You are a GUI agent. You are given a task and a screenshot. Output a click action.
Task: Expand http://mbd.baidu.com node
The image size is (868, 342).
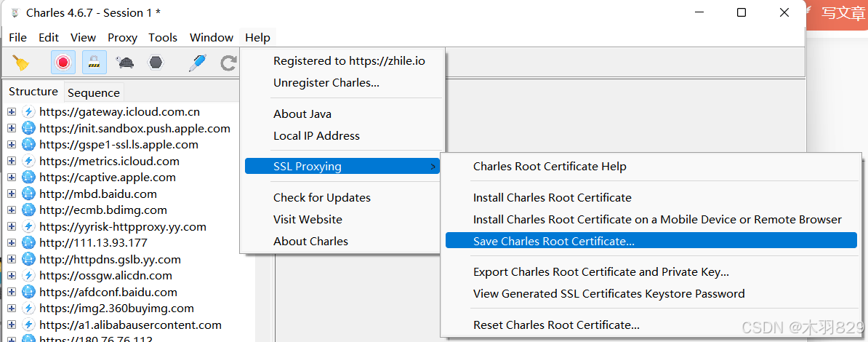pos(11,194)
